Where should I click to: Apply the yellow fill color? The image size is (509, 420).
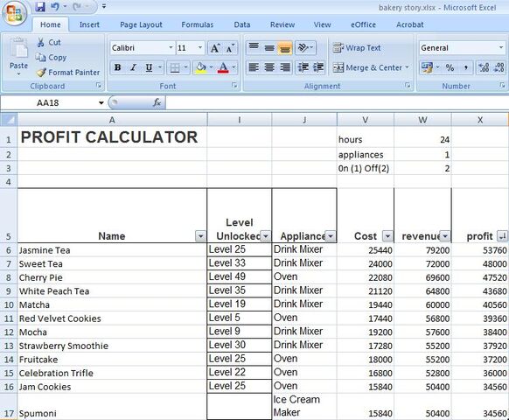(201, 67)
